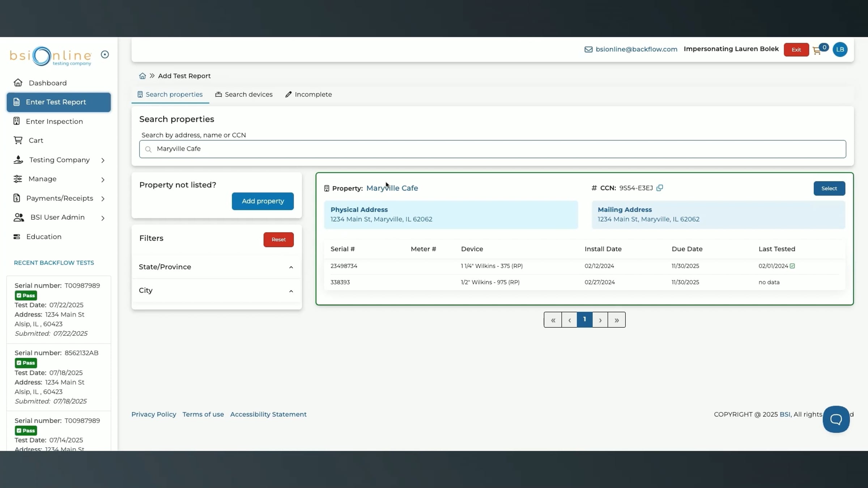Click the Mailing Address box

point(718,215)
